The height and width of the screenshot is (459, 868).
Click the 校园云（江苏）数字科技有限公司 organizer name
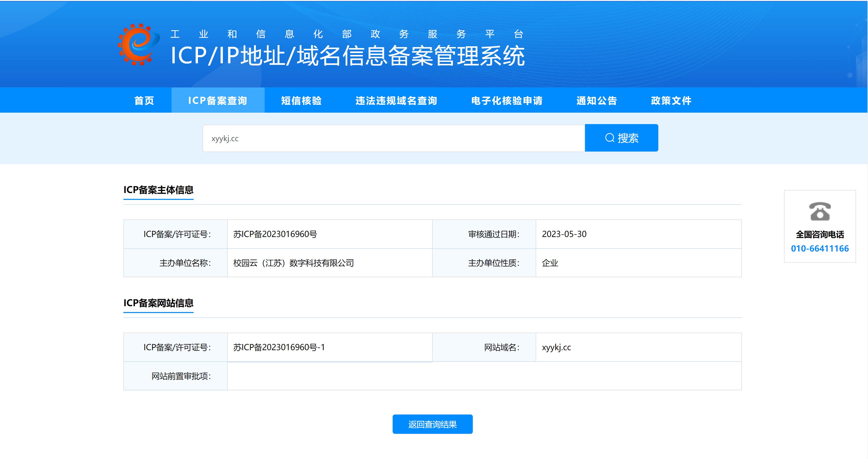point(293,263)
